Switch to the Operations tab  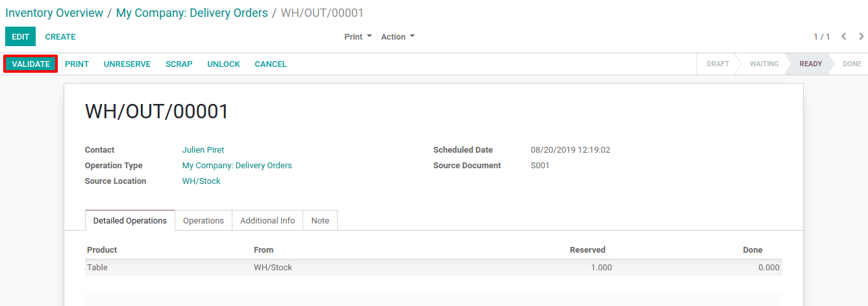point(203,221)
